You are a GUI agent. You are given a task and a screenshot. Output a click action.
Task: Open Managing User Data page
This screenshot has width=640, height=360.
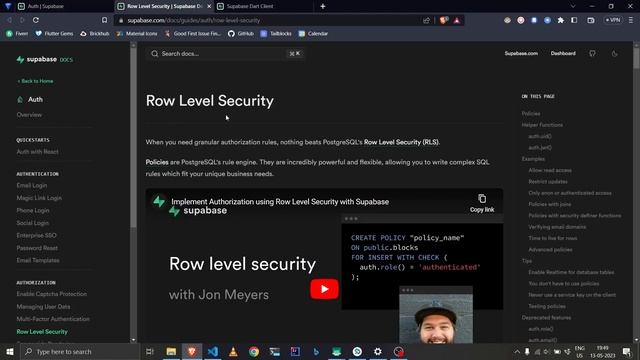point(43,307)
